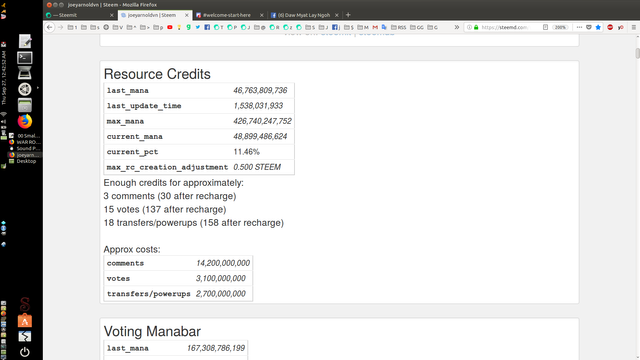Expand the bookmark folder labeled p
The width and height of the screenshot is (640, 360).
[x=158, y=27]
